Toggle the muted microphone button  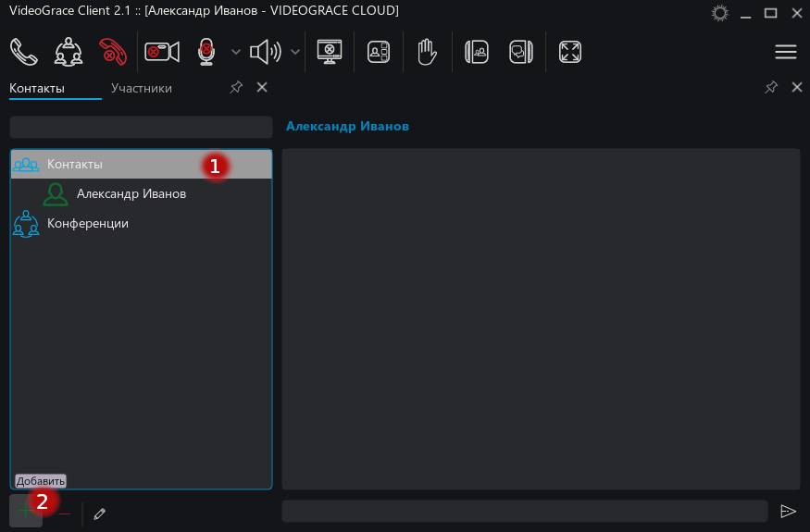point(206,52)
